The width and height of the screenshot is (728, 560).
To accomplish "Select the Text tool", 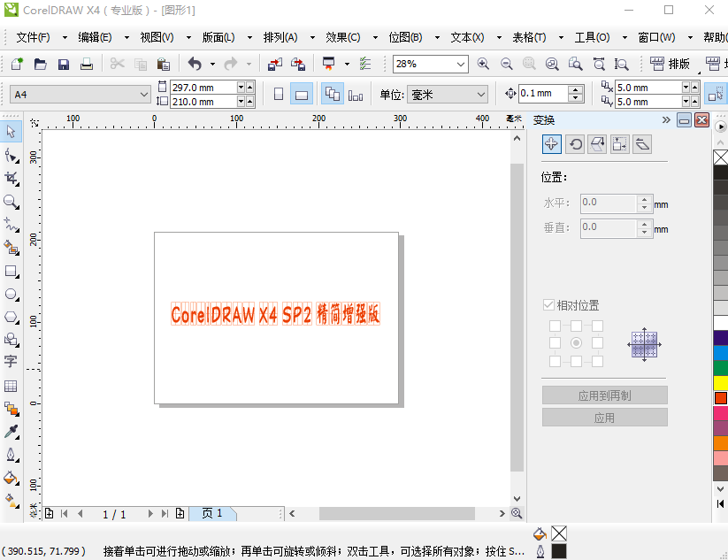I will point(11,362).
